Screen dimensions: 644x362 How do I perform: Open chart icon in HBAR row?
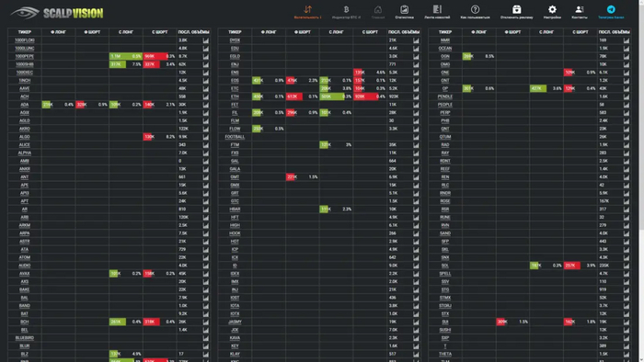tap(416, 209)
